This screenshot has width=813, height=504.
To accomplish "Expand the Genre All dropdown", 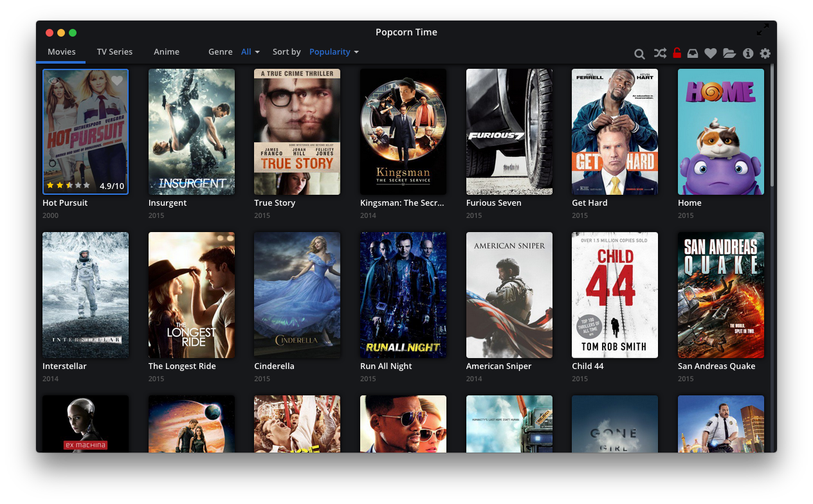I will [250, 52].
